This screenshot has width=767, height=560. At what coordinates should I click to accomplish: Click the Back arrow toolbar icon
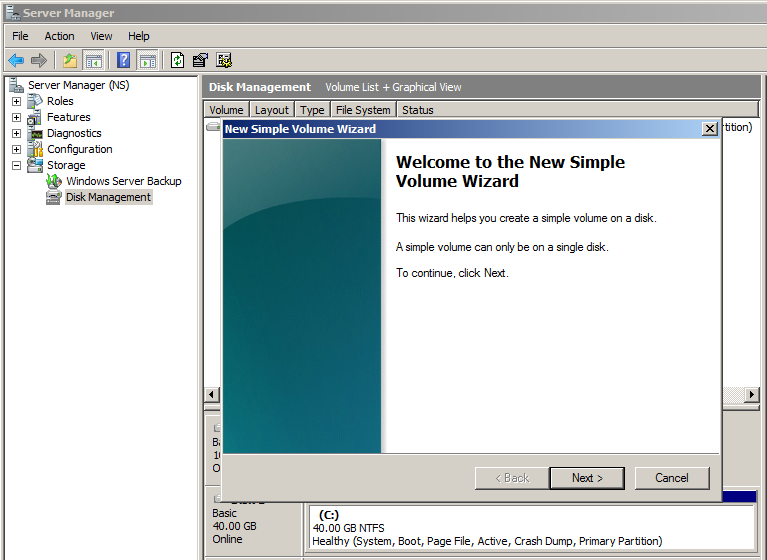click(x=16, y=61)
